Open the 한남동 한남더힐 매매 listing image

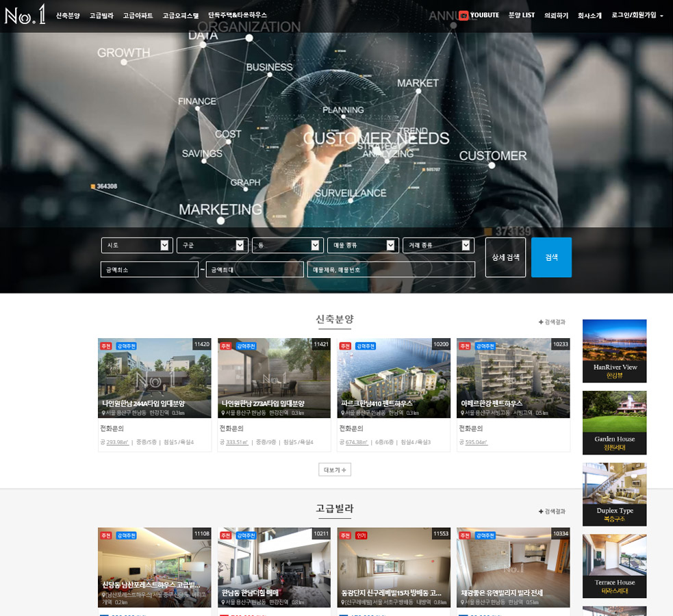coord(275,567)
